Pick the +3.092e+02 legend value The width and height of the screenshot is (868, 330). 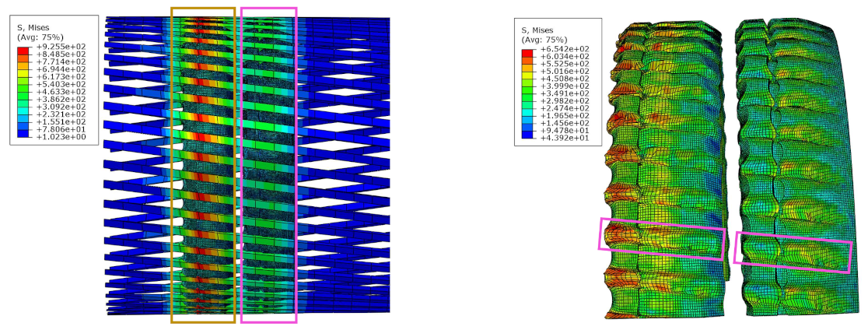tap(60, 107)
